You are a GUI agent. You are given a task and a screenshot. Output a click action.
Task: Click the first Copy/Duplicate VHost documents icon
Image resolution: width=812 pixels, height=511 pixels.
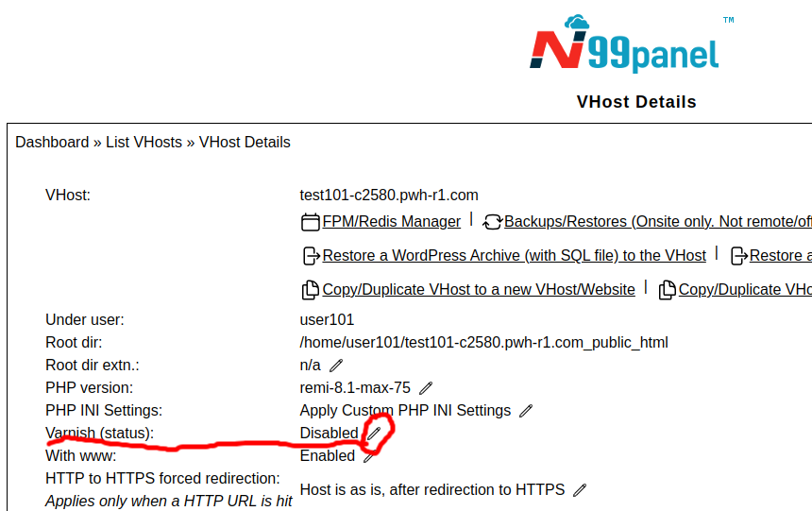310,290
